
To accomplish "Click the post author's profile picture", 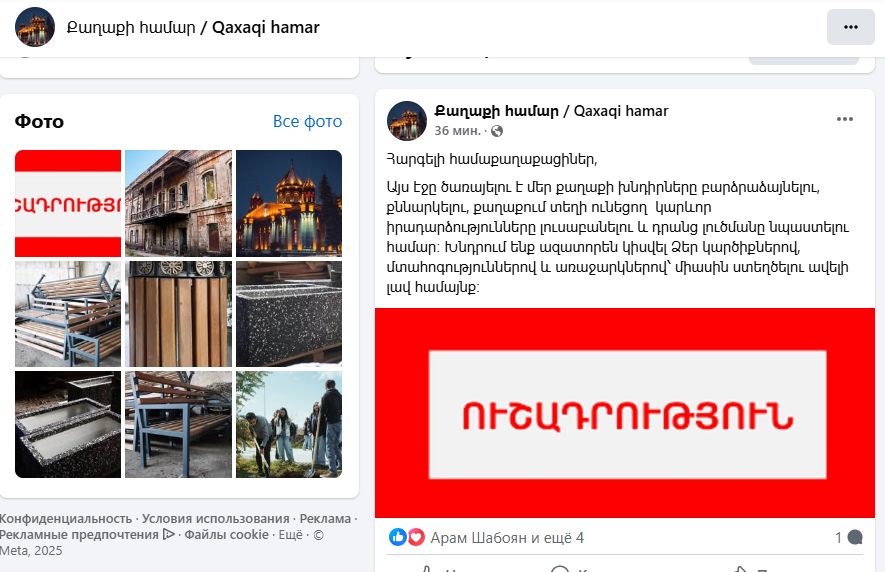I will [407, 121].
